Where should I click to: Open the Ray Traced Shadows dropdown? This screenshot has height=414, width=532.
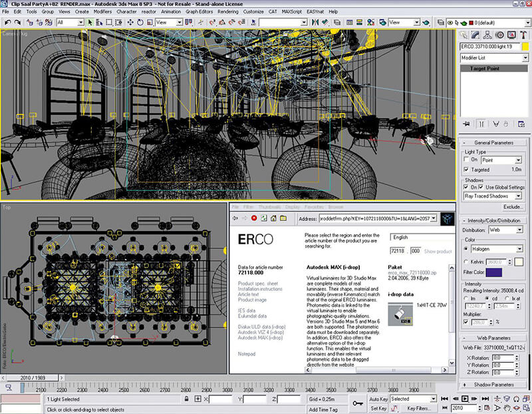(x=493, y=196)
